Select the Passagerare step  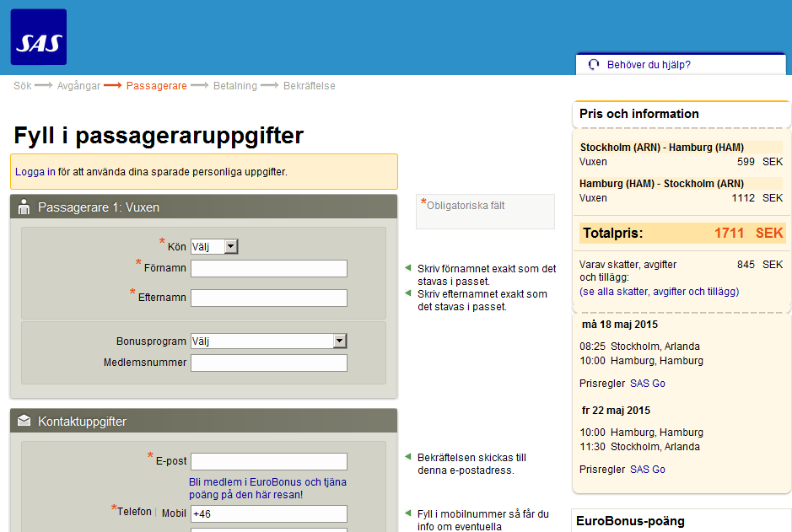(x=156, y=86)
